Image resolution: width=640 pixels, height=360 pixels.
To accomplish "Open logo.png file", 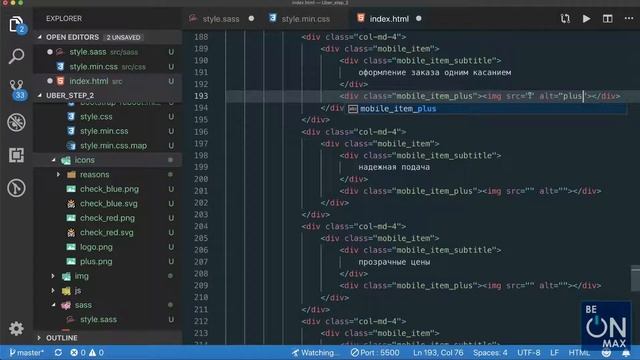I will [x=96, y=247].
